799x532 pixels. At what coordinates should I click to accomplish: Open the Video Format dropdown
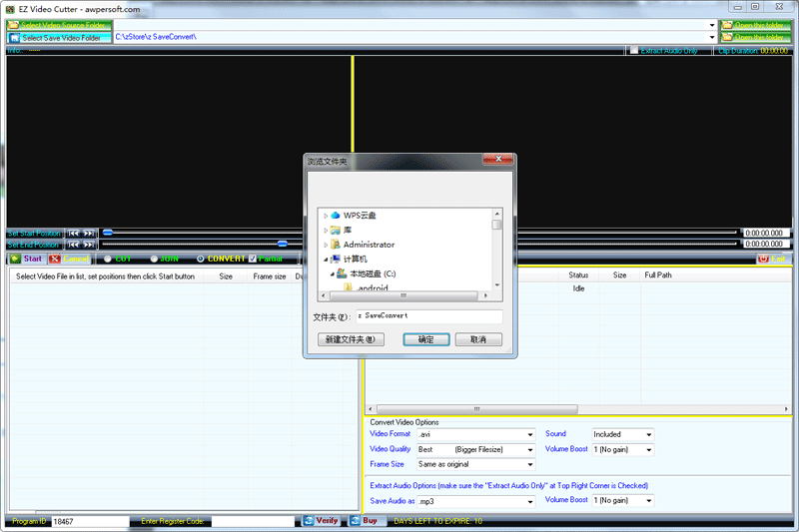coord(530,435)
